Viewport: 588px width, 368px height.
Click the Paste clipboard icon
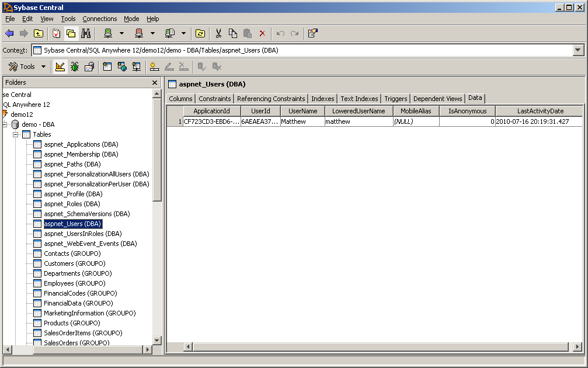(x=248, y=33)
